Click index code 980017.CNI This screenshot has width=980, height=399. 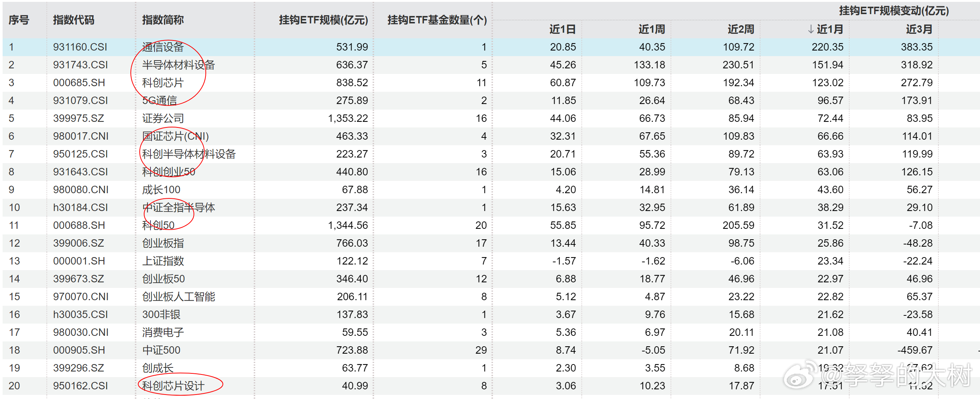(81, 136)
